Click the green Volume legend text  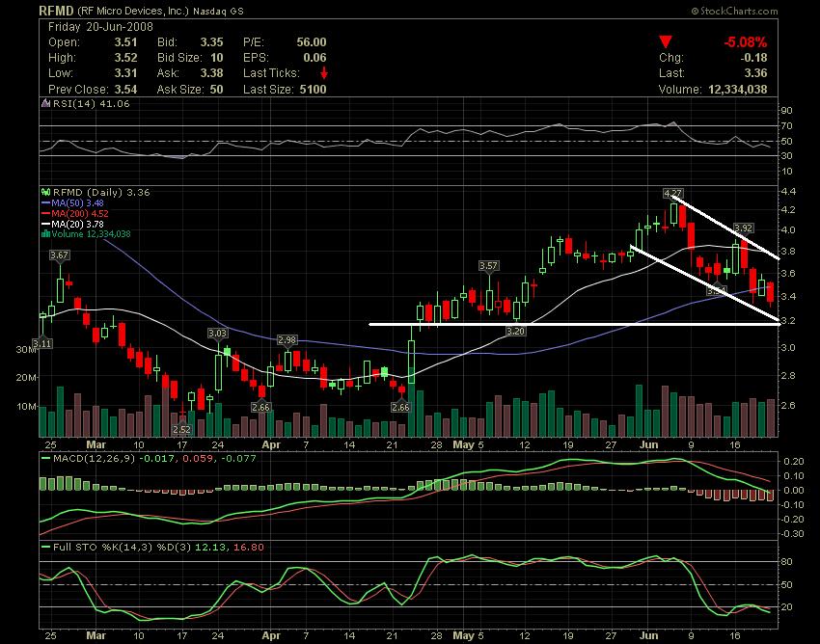tap(91, 233)
